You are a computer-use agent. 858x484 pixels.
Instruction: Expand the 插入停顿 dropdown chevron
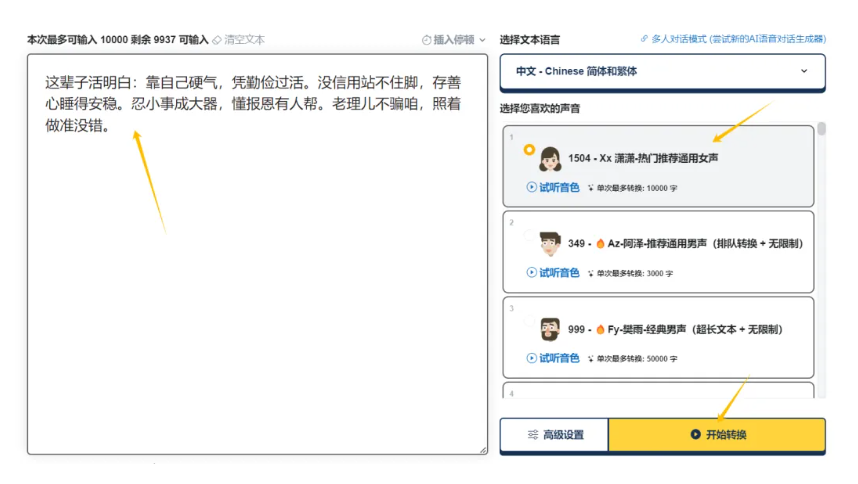pos(482,40)
